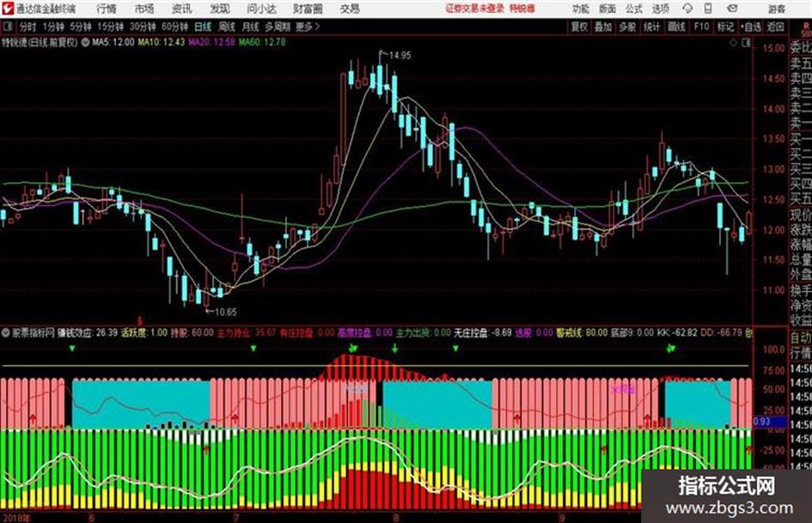Click the 多股 toolbar button
The width and height of the screenshot is (812, 523).
click(x=627, y=27)
